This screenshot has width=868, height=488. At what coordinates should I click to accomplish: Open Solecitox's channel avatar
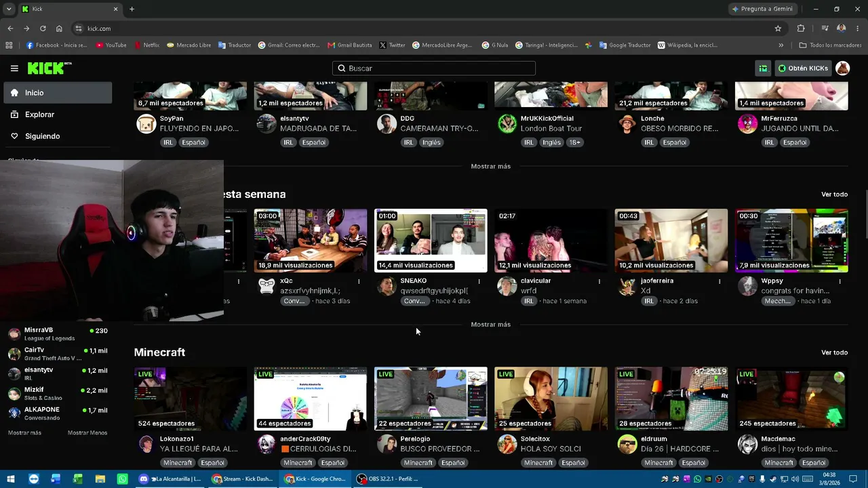[507, 444]
